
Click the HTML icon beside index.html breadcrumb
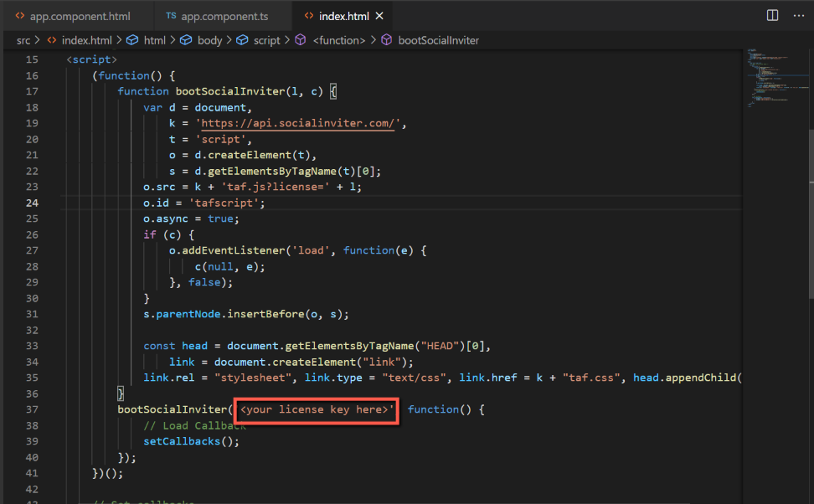(52, 40)
